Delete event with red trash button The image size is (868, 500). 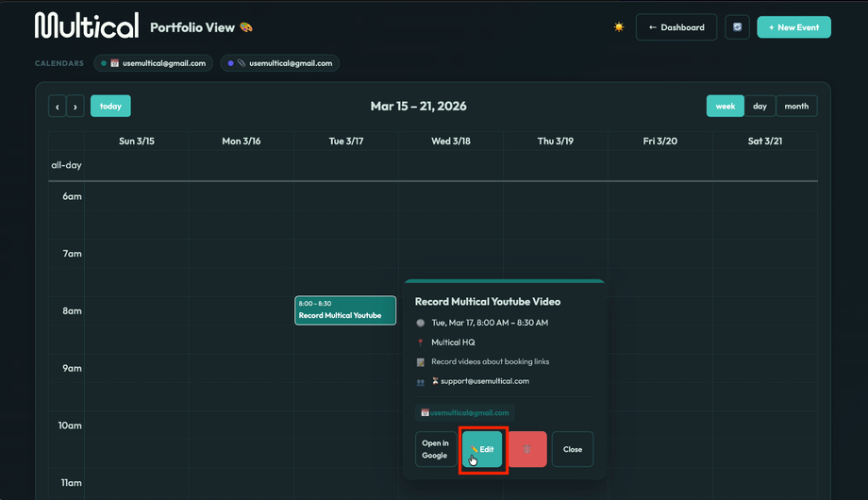click(x=527, y=449)
